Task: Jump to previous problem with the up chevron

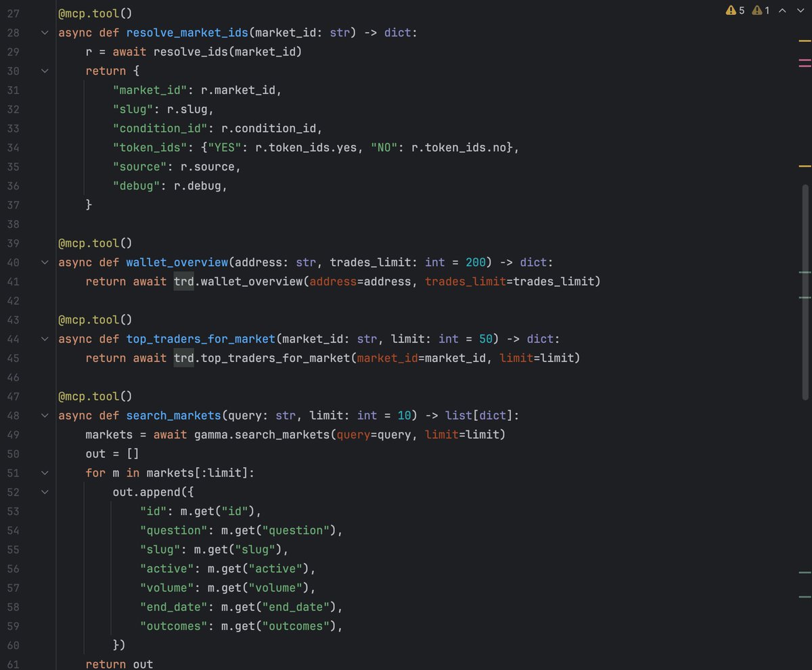Action: (784, 10)
